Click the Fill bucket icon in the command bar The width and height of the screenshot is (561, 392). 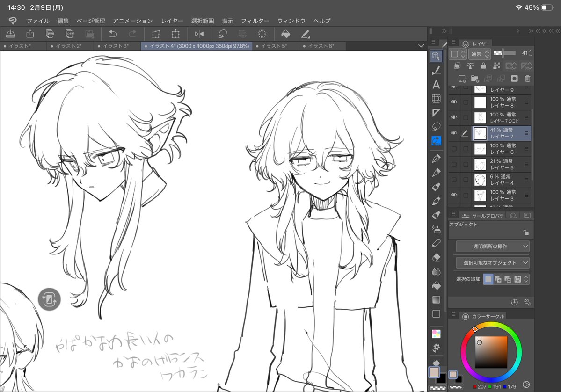pos(285,34)
